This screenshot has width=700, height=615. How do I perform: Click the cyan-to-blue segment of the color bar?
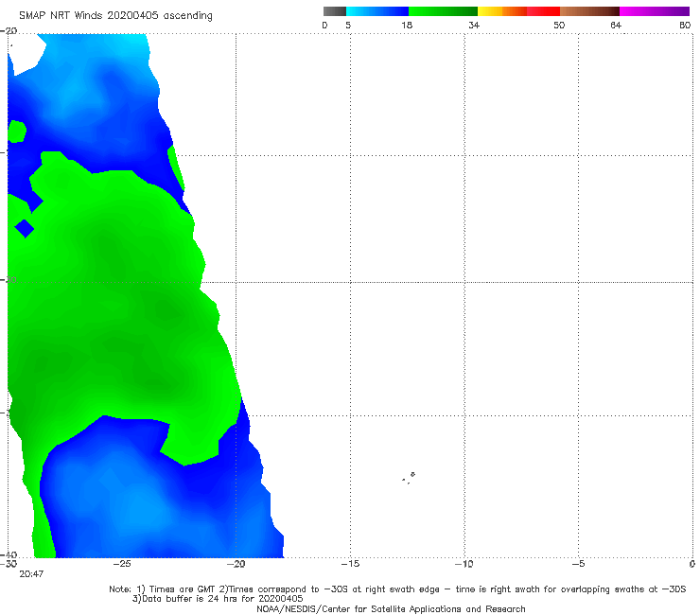tap(377, 11)
